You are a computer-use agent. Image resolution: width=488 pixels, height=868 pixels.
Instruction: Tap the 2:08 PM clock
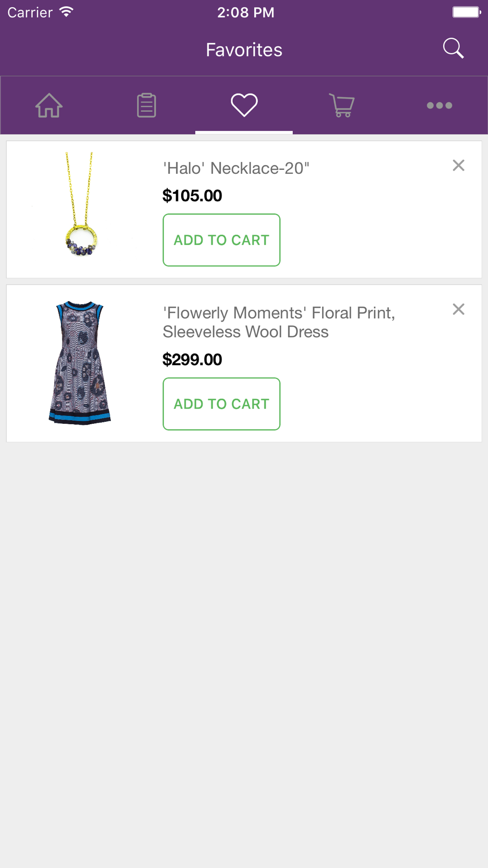[x=245, y=12]
